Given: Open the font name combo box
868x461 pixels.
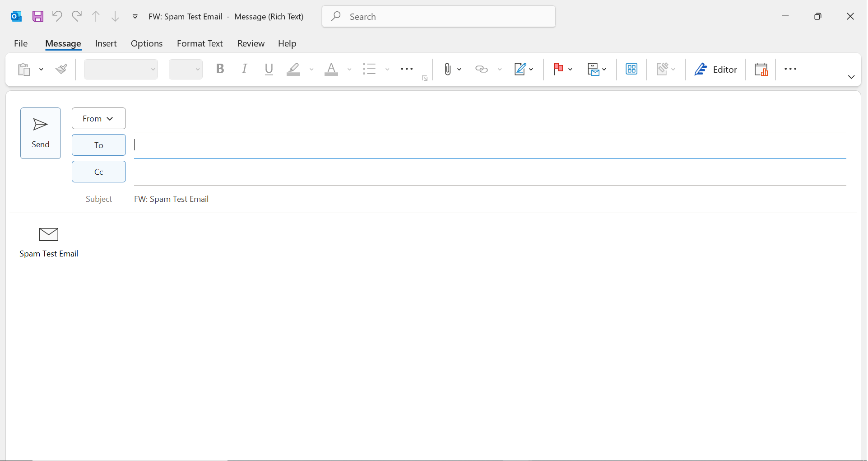Looking at the screenshot, I should [x=121, y=69].
